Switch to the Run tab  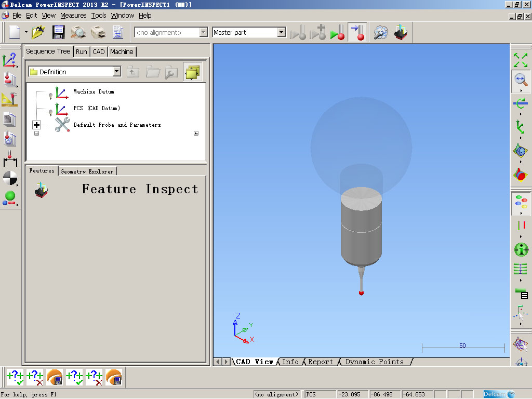[x=82, y=52]
